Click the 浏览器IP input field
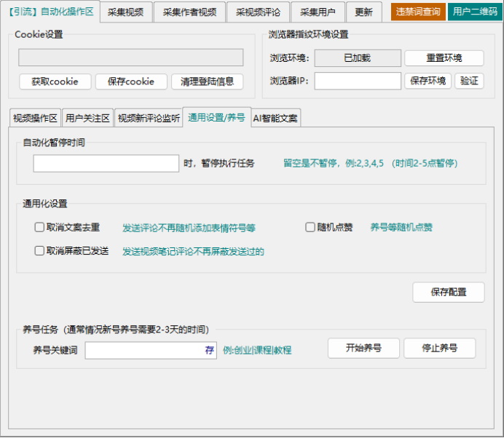Screen dimensions: 504x438 tap(358, 81)
